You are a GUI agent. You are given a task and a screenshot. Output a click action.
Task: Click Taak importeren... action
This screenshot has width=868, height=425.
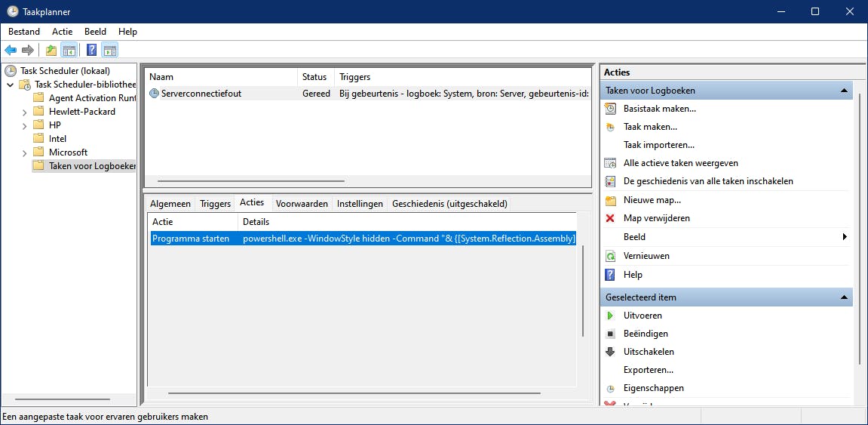[659, 145]
